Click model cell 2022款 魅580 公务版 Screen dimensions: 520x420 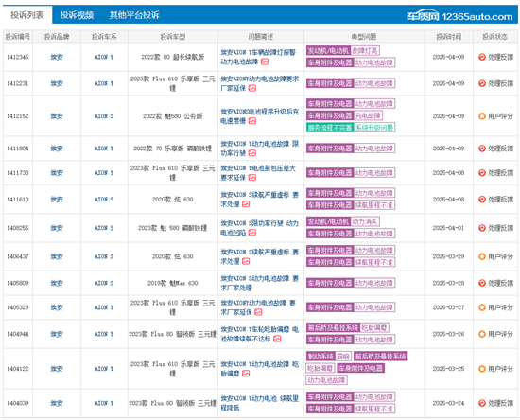point(173,116)
